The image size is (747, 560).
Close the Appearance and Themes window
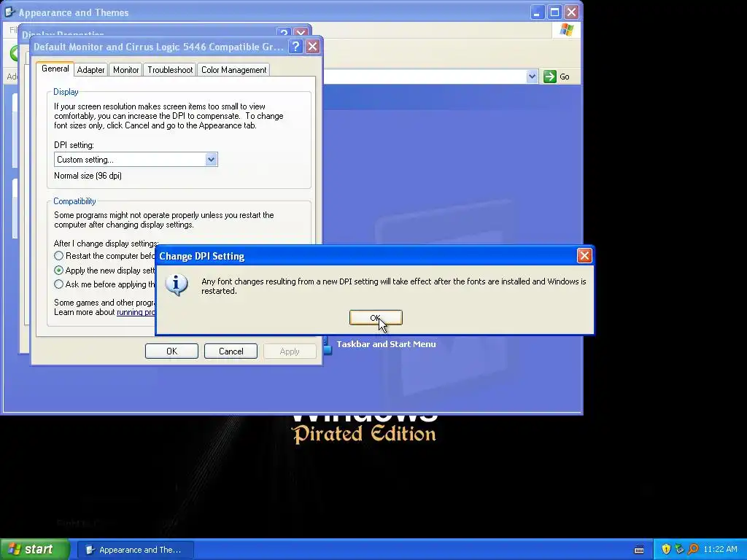coord(572,12)
